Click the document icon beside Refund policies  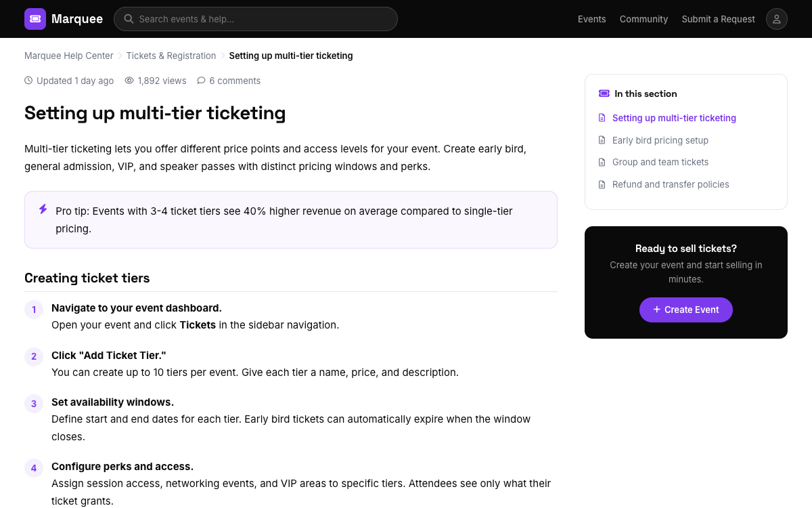tap(602, 184)
